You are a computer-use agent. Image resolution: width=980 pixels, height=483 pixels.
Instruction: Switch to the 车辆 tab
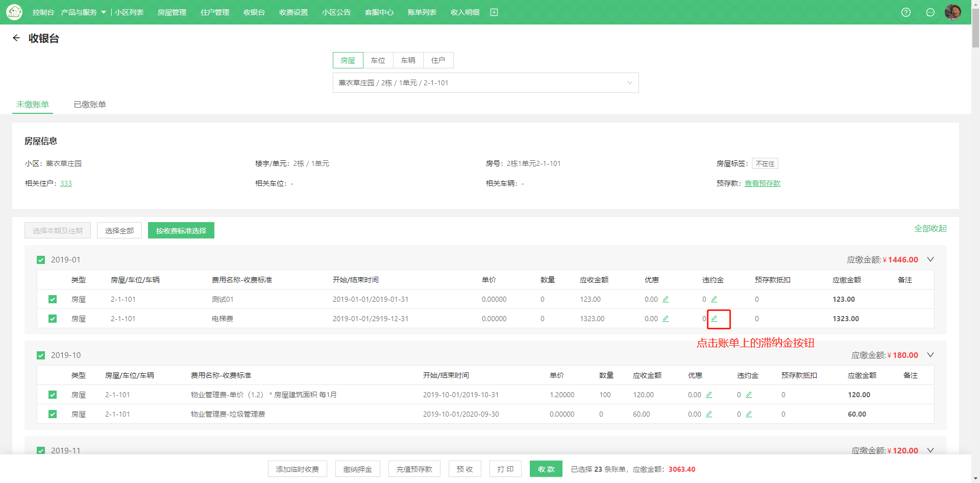(x=408, y=60)
